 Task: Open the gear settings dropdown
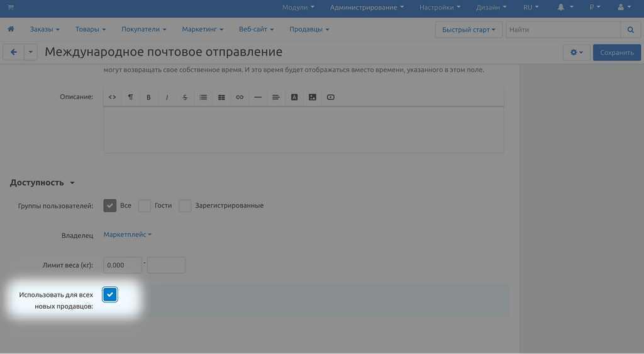click(576, 52)
